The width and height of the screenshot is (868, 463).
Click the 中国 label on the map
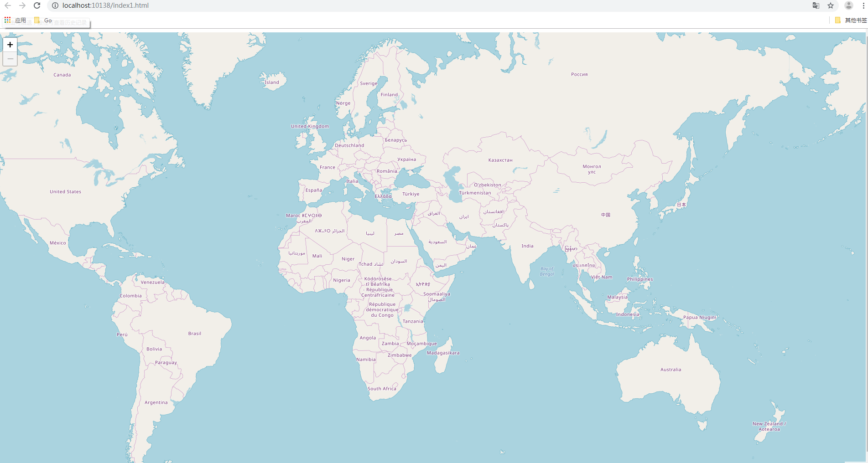tap(607, 214)
